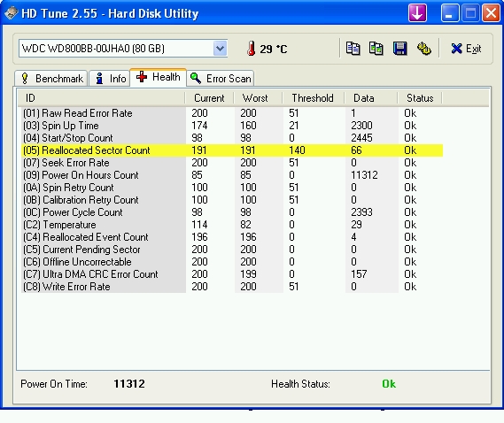Select the Seek Error Rate row
Viewport: 504px width, 423px height.
[x=232, y=163]
